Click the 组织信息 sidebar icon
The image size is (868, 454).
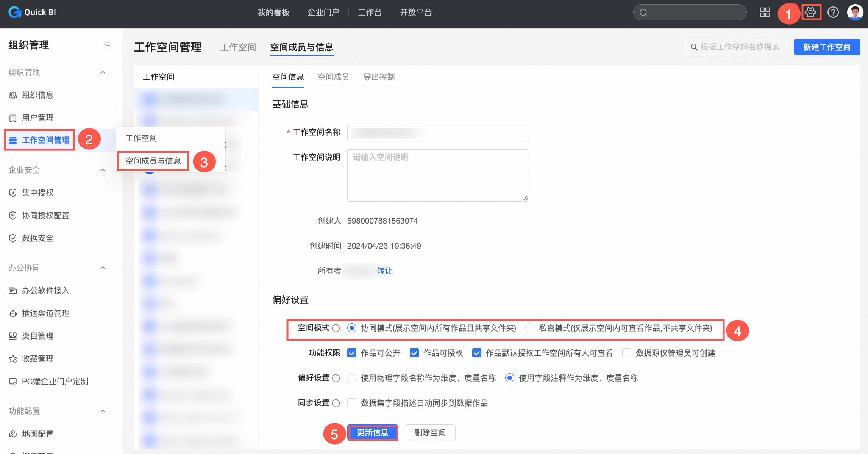(x=13, y=95)
